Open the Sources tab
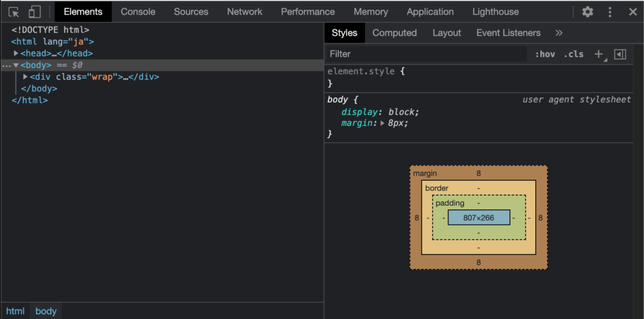The height and width of the screenshot is (319, 644). pyautogui.click(x=191, y=12)
